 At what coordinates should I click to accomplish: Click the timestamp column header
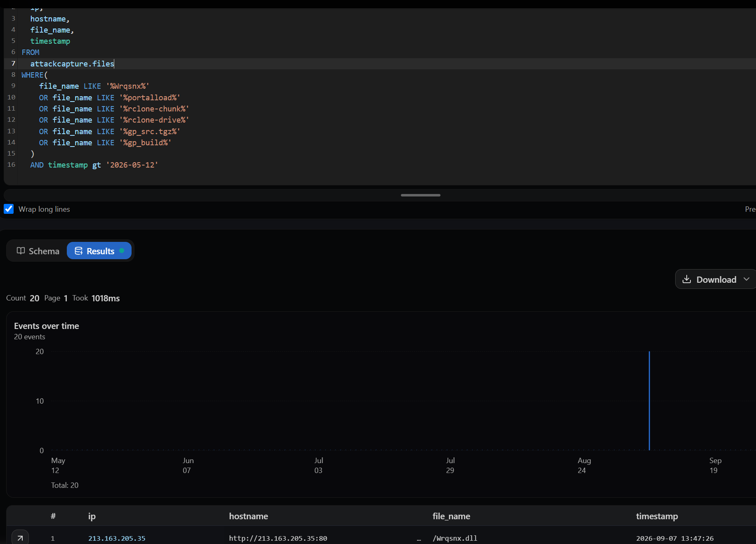657,516
